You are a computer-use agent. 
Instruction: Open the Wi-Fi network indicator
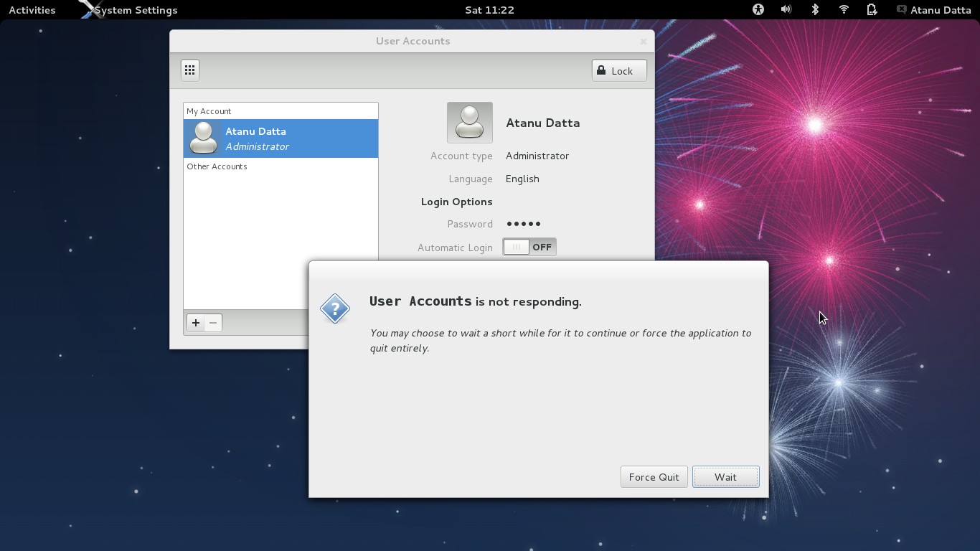[x=844, y=10]
